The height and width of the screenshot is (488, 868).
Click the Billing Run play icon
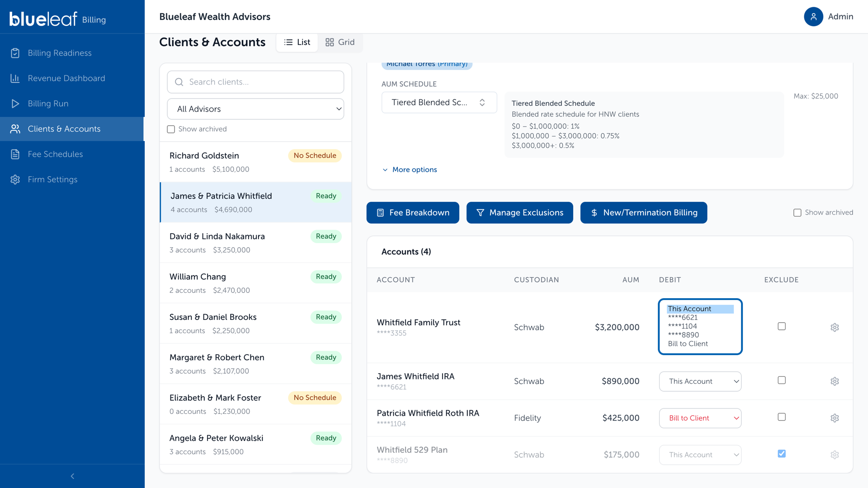coord(15,103)
